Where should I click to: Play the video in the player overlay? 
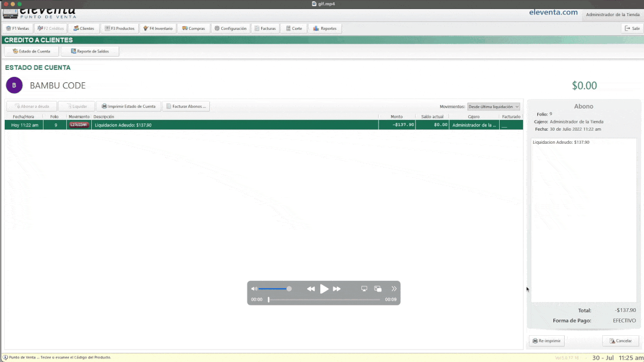point(324,289)
